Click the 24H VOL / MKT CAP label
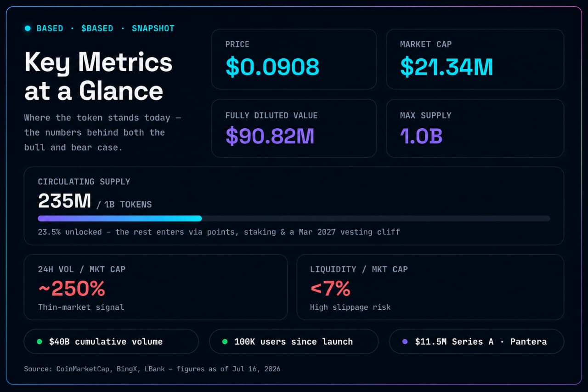The width and height of the screenshot is (588, 392). [81, 269]
